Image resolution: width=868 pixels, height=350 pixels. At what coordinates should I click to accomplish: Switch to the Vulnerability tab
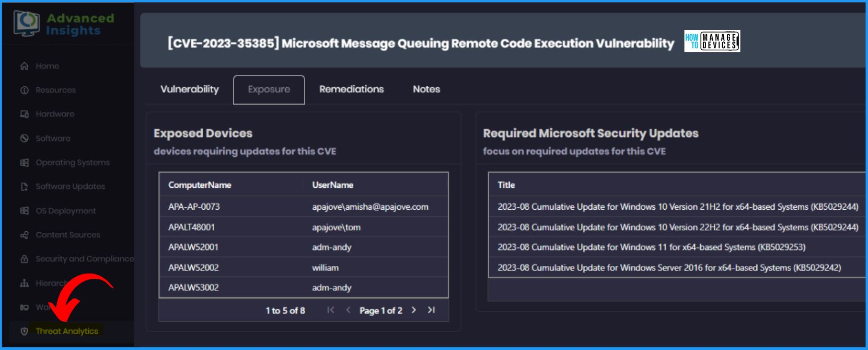[190, 89]
